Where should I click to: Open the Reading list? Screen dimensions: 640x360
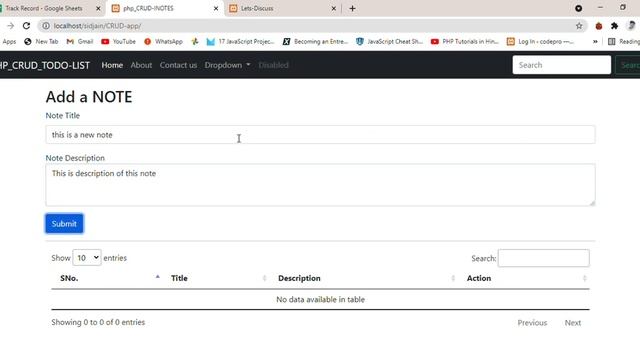click(624, 42)
